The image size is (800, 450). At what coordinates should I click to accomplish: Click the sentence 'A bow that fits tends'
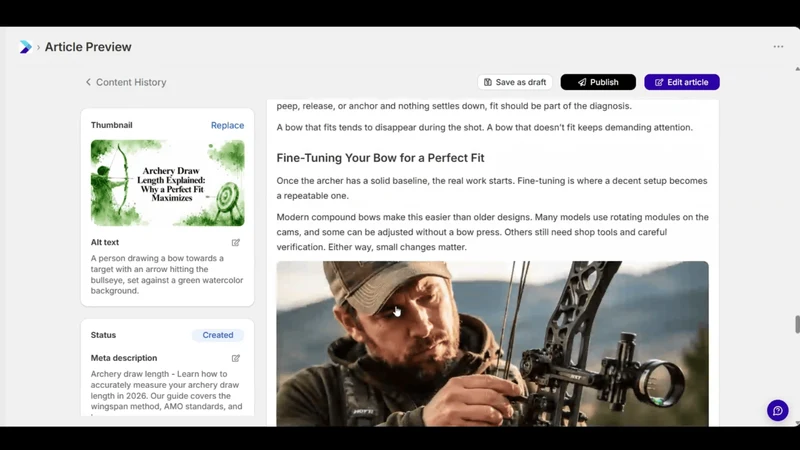pos(485,128)
